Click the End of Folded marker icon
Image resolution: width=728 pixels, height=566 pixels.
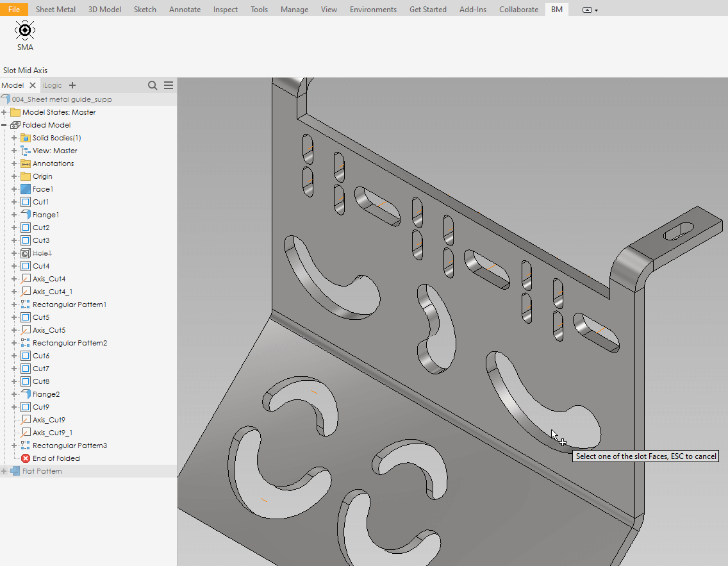tap(26, 458)
